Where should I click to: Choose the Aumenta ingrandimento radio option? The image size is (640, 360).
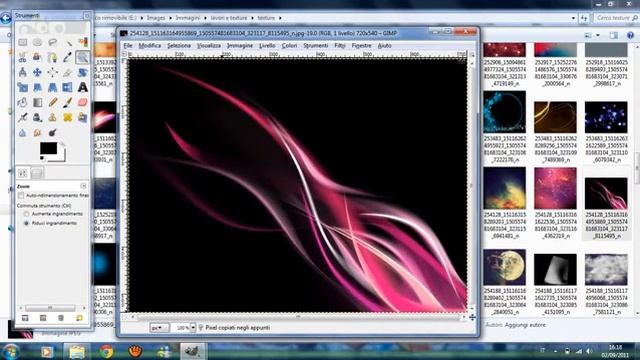coord(27,214)
